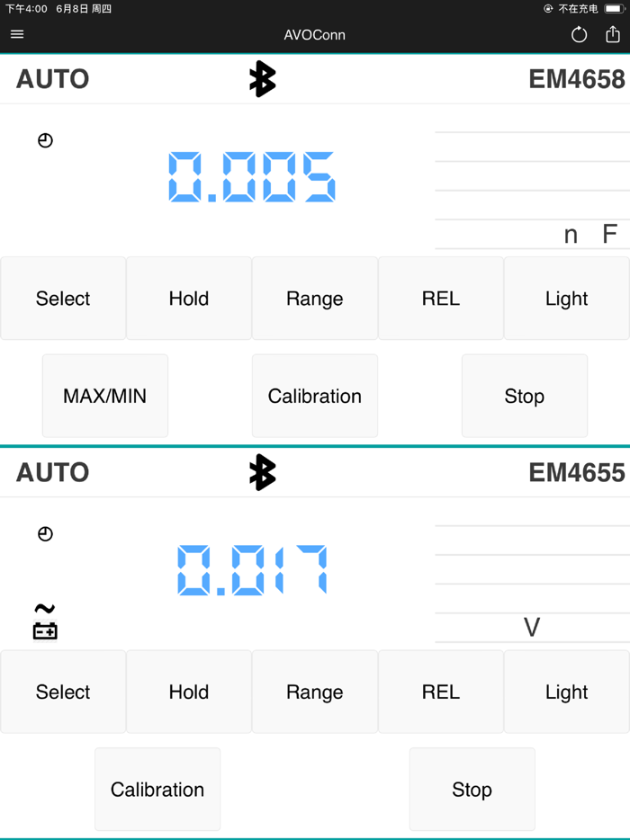630x840 pixels.
Task: Tap the auto power-off timer icon on EM4658
Action: pos(45,139)
